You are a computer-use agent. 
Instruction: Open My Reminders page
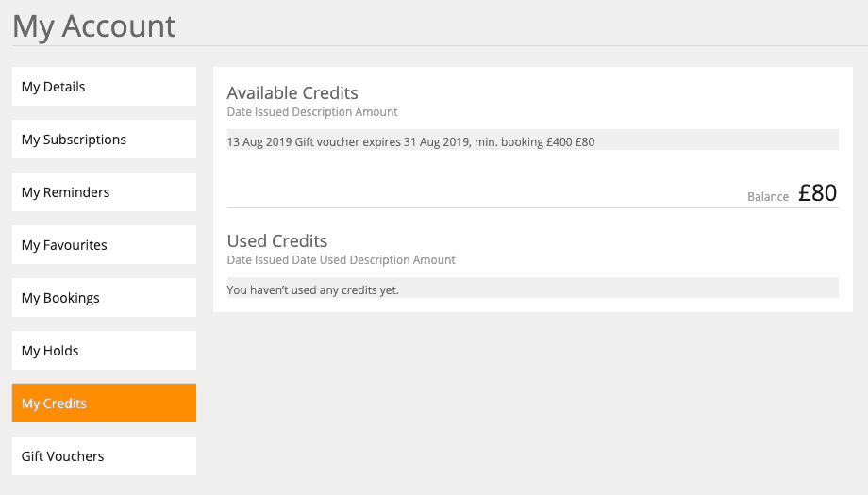(104, 192)
